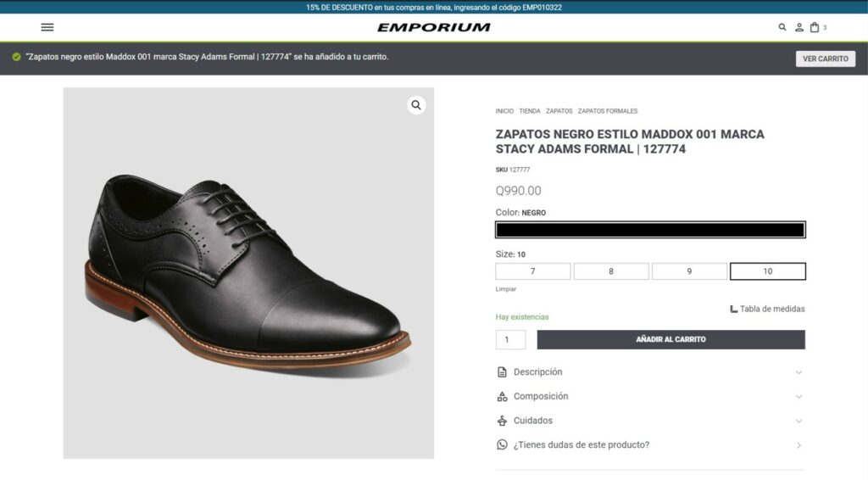Click the search magnifier icon in header
The width and height of the screenshot is (868, 480).
tap(782, 27)
